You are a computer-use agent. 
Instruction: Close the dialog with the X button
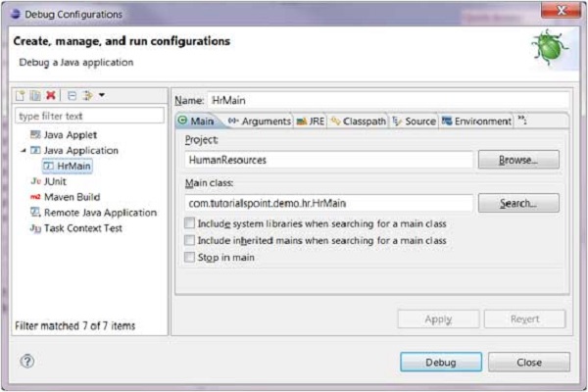tap(561, 11)
